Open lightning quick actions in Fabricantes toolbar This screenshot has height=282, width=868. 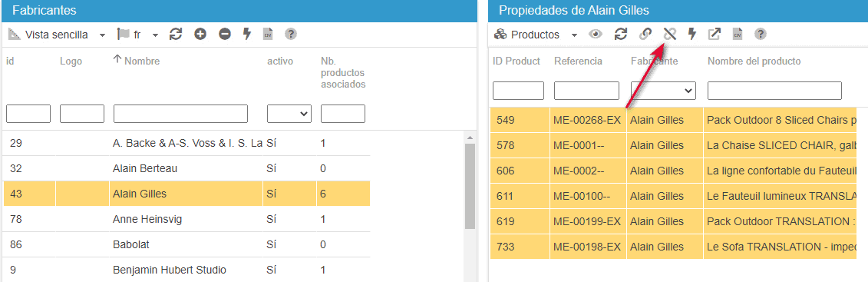[247, 35]
